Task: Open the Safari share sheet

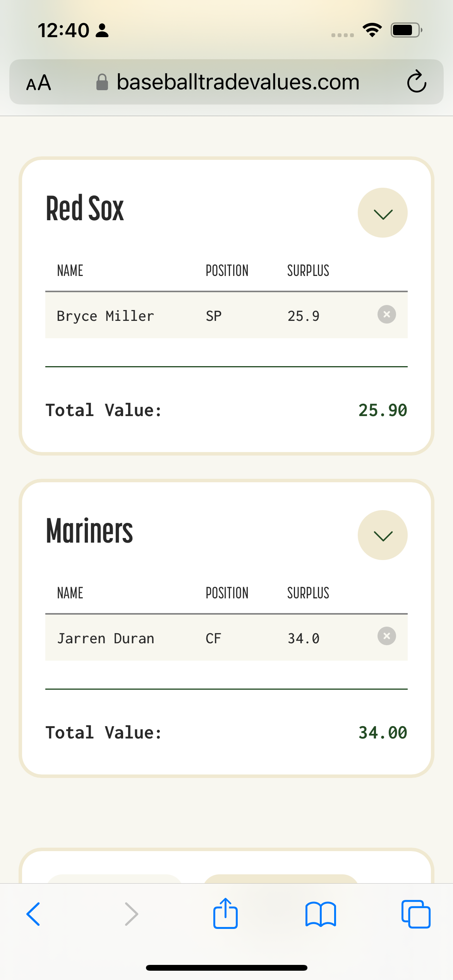Action: pos(225,914)
